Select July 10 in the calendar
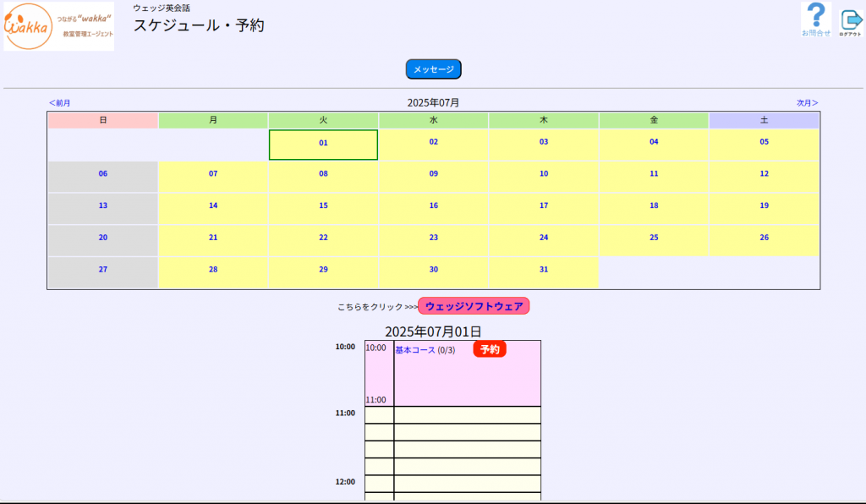 tap(544, 174)
